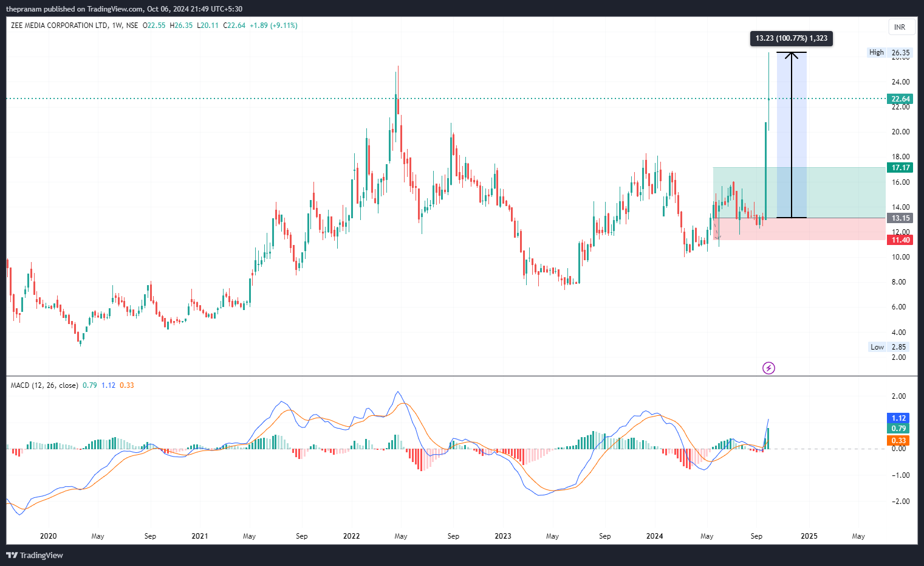Click the purple lightning event marker icon
This screenshot has height=566, width=924.
[x=768, y=368]
